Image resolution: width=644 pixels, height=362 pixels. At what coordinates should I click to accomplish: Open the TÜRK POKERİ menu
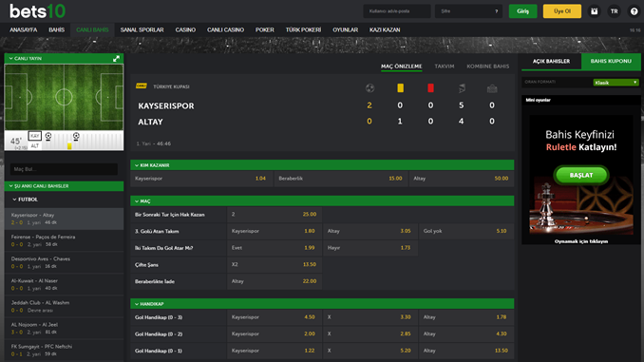pos(304,30)
